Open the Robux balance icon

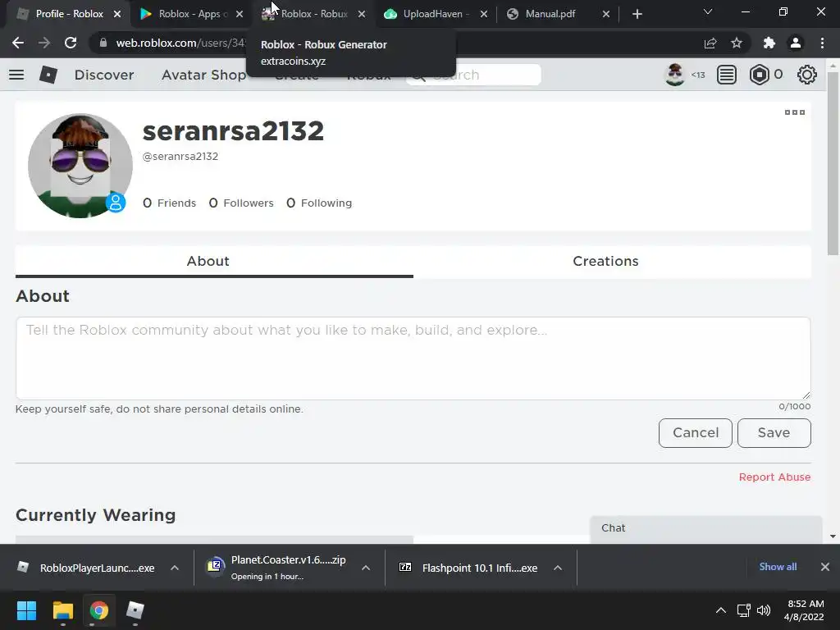[760, 75]
